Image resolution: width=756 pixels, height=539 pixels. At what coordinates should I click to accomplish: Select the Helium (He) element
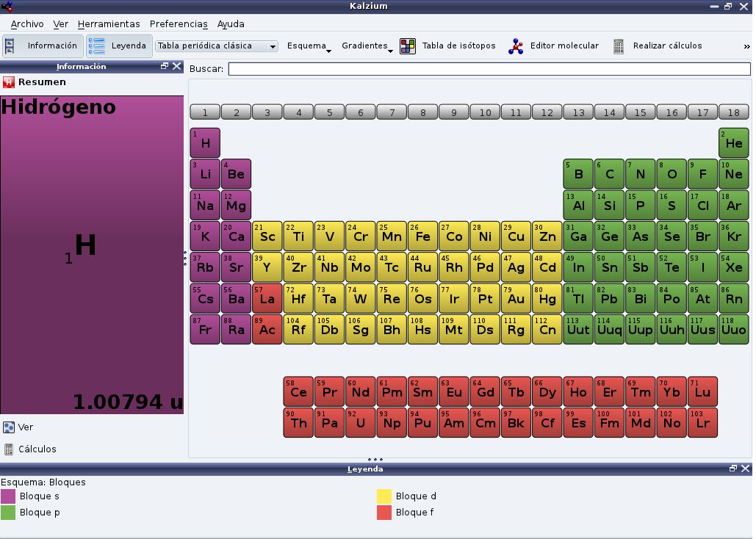pos(734,142)
